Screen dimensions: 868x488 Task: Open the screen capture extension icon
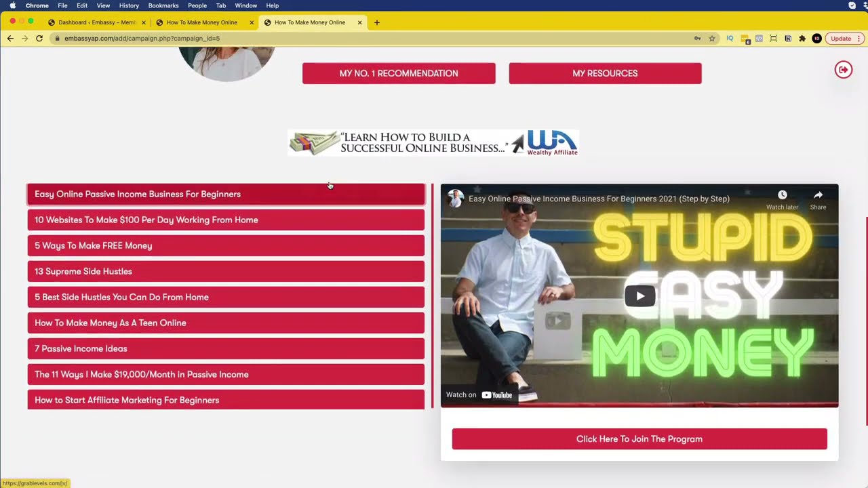(x=773, y=39)
